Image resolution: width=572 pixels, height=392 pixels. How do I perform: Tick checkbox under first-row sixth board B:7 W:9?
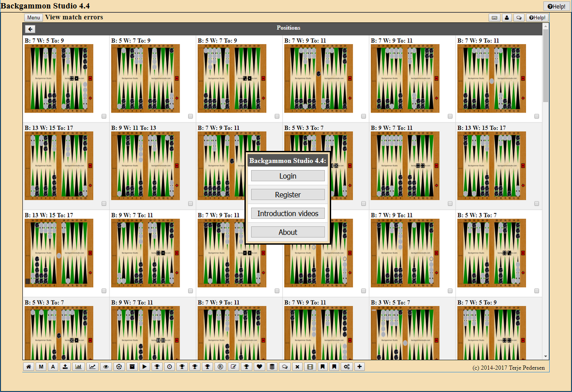[x=537, y=116]
